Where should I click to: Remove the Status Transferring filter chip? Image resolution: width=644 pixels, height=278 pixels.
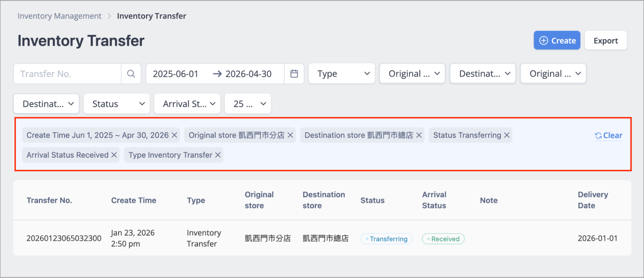pos(507,135)
